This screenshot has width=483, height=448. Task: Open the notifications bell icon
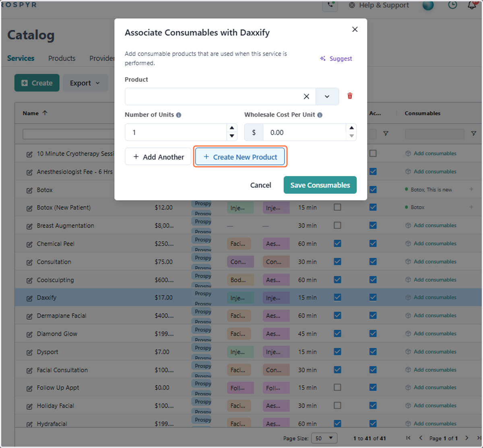coord(472,5)
